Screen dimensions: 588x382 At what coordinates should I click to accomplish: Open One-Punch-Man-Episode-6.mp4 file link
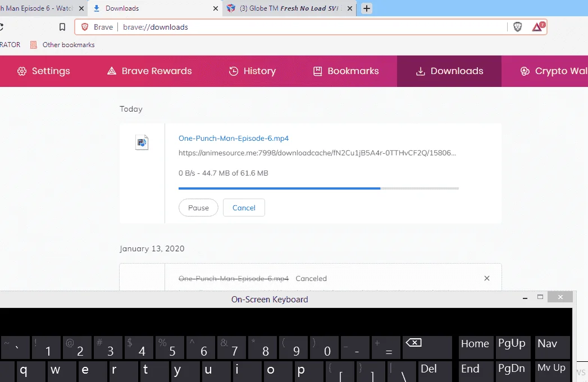[234, 138]
